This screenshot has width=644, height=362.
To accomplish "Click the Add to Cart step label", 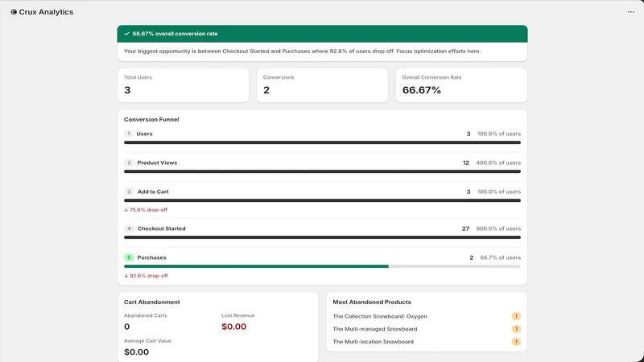I will pyautogui.click(x=153, y=191).
